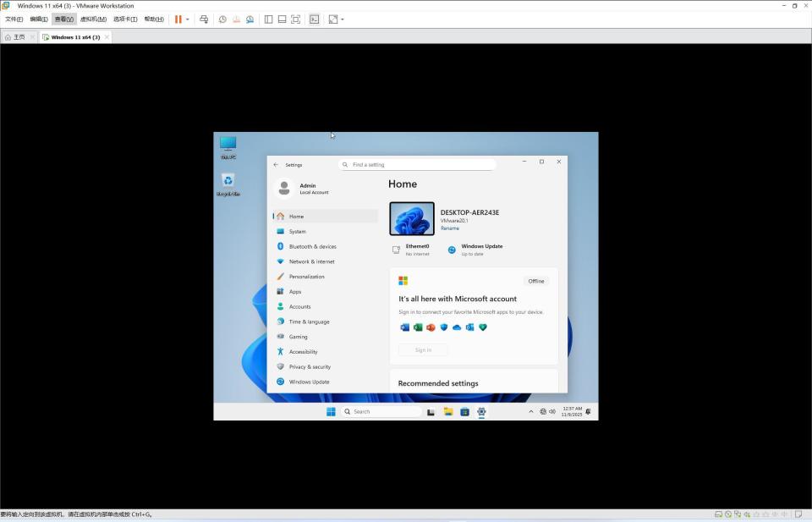Open the Recycle Bin desktop icon
Screen dimensions: 812x522
click(228, 182)
